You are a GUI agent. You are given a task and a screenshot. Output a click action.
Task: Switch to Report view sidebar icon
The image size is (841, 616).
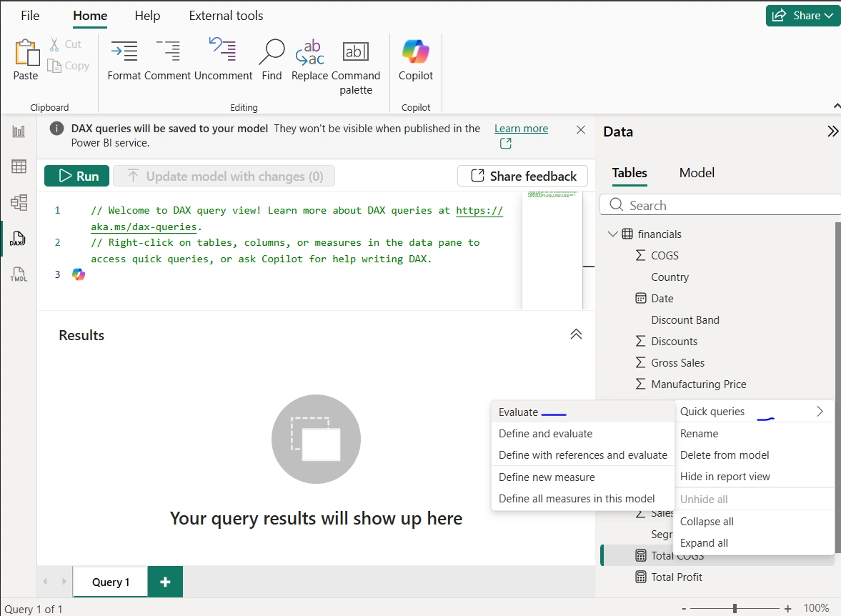coord(19,131)
